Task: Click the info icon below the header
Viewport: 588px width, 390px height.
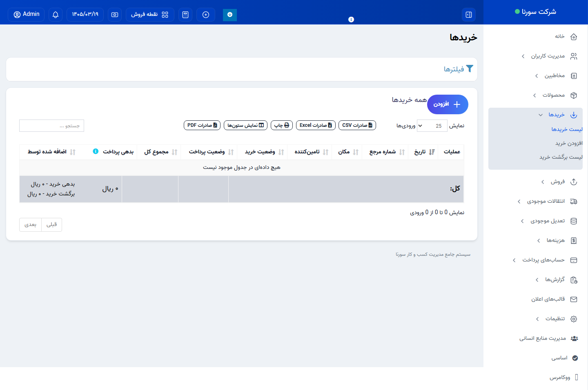Action: 351,20
